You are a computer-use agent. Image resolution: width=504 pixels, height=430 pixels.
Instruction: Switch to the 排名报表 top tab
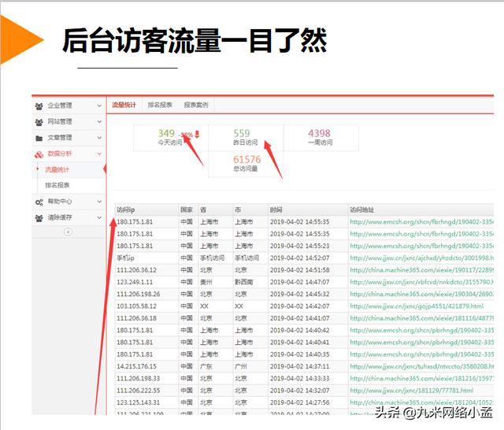click(160, 105)
